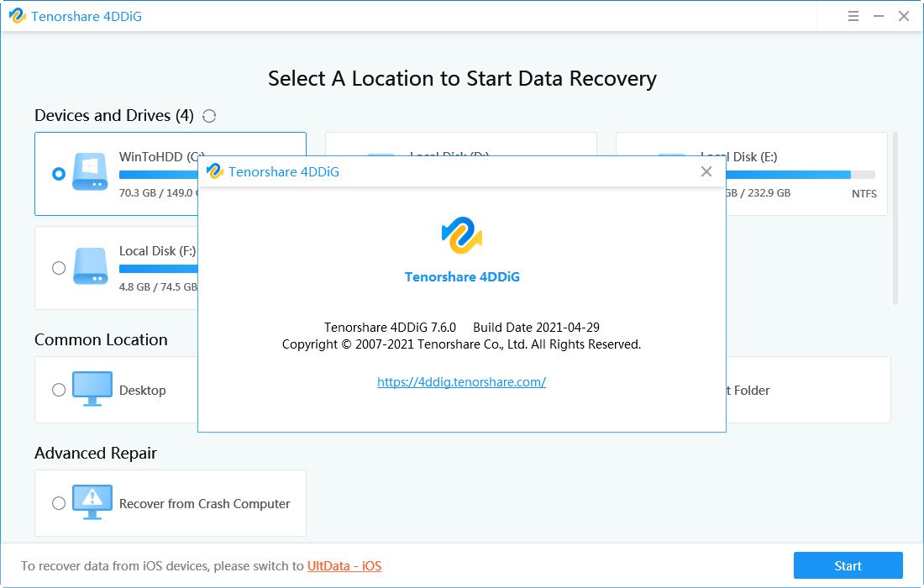Click the 'Select A Location to Start Data Recovery' title
The image size is (924, 588).
coord(462,78)
